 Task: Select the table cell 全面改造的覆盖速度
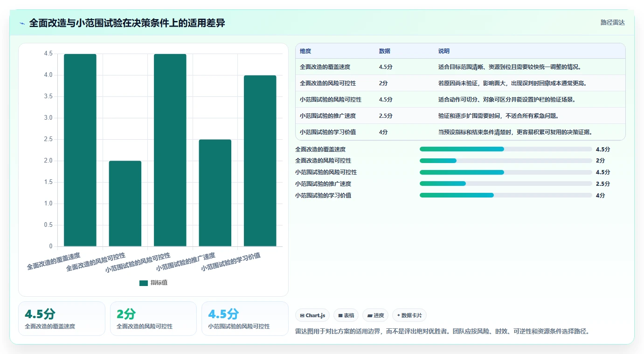[x=325, y=67]
